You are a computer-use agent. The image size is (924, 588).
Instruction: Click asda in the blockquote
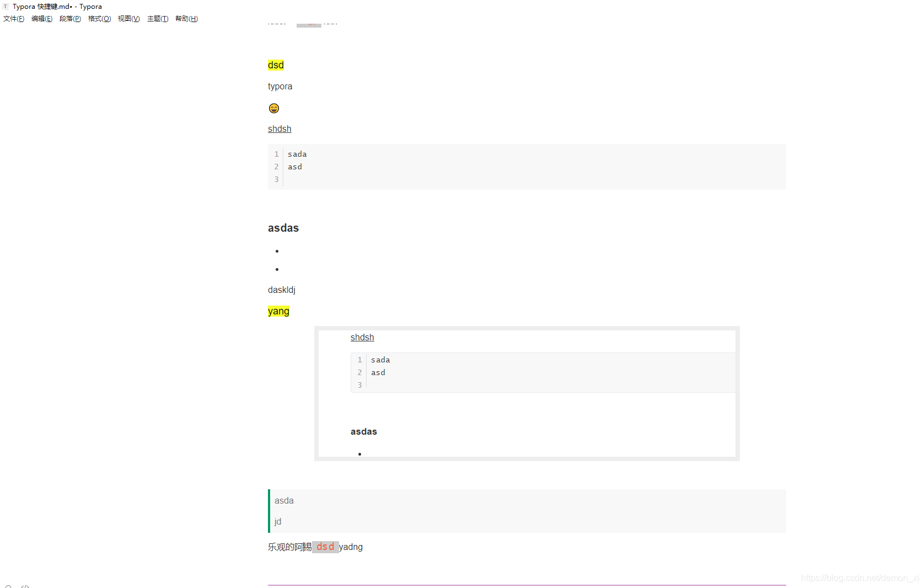point(284,500)
